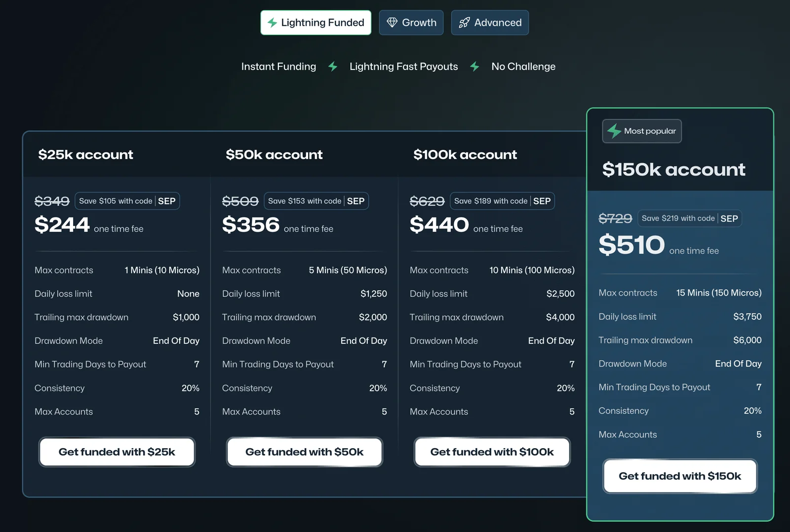Click the Lightning Fast Payouts text
Image resolution: width=790 pixels, height=532 pixels.
pos(404,67)
